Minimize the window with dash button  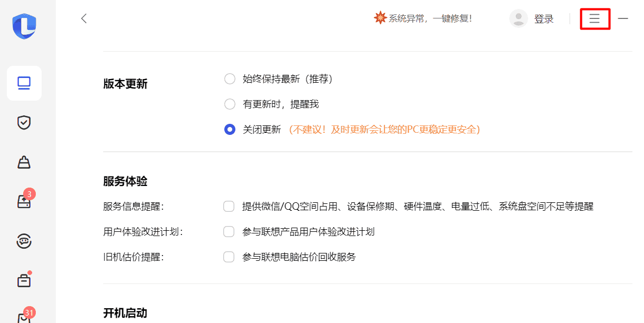pyautogui.click(x=623, y=19)
